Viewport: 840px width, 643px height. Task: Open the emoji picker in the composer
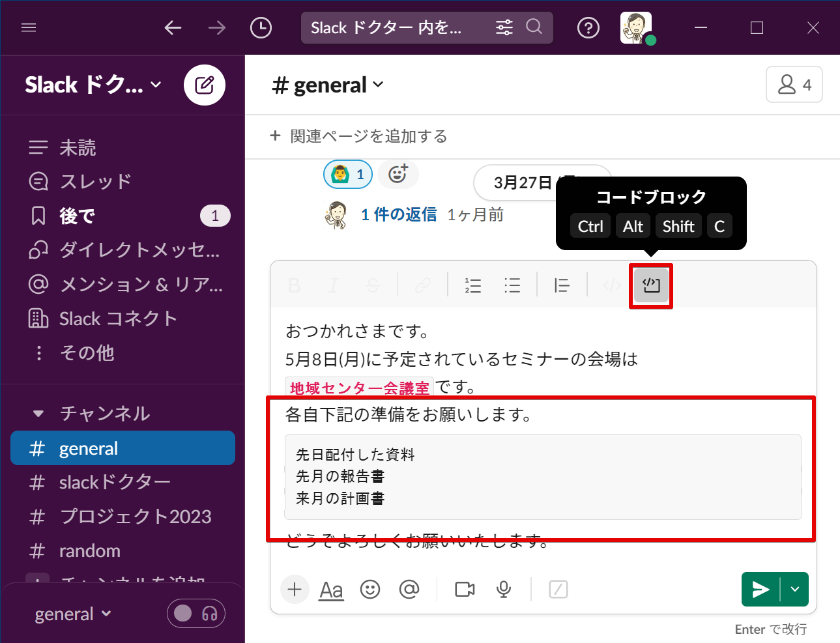(370, 589)
